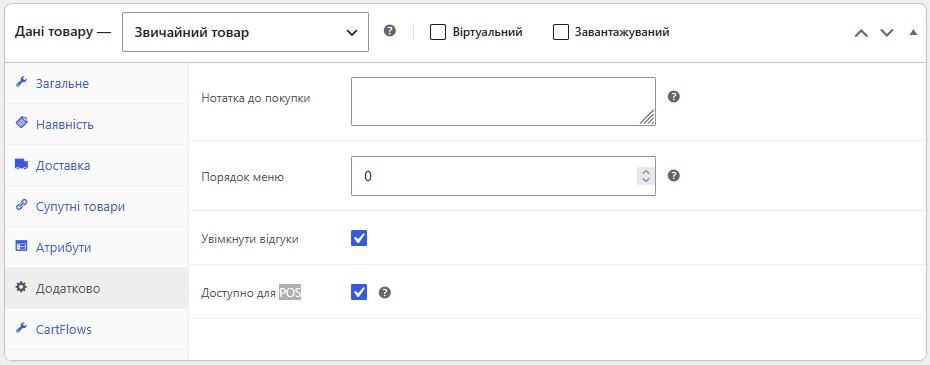The width and height of the screenshot is (930, 365).
Task: Click help icon for Нотатка до покупки
Action: pos(673,97)
